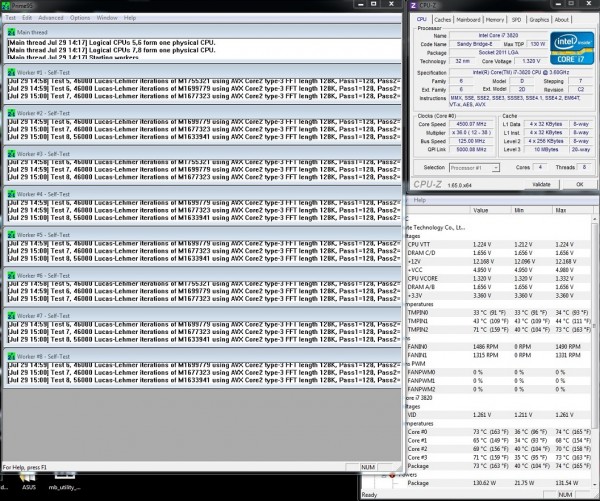Open the Options menu in Prime95
The height and width of the screenshot is (501, 600).
pyautogui.click(x=80, y=18)
